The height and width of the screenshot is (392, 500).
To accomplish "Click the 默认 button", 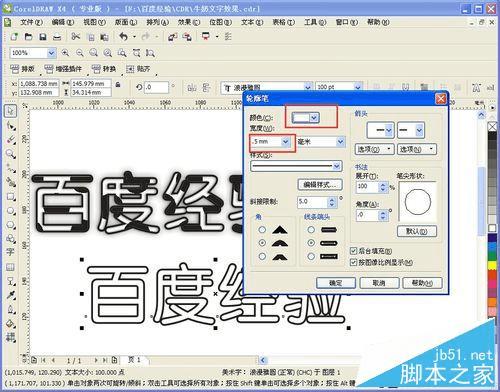I will [417, 231].
